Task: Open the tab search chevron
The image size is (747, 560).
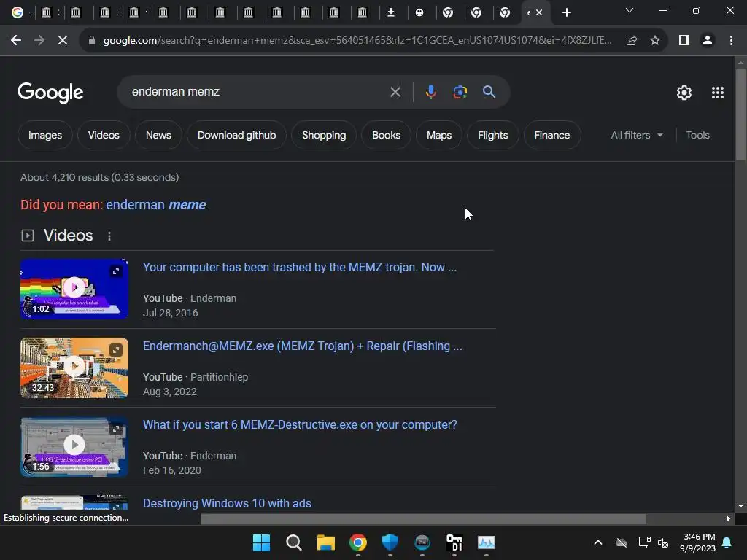Action: (630, 10)
